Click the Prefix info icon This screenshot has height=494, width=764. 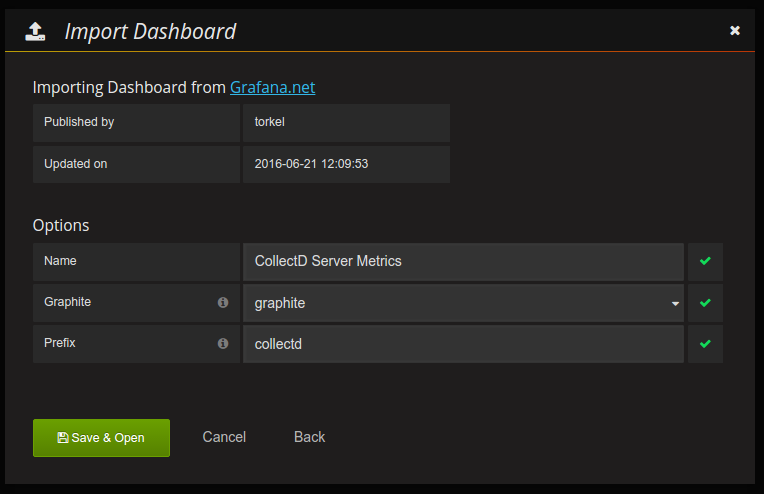223,343
